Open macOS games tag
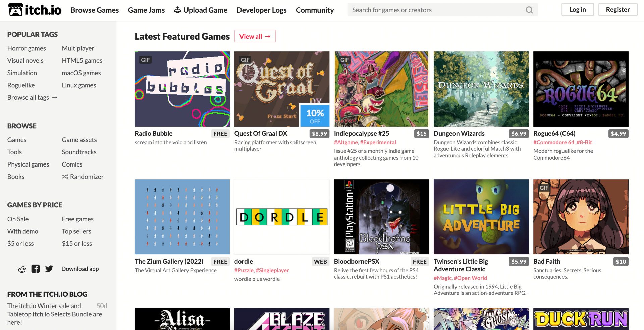Screen dimensions: 644x330 coord(81,73)
